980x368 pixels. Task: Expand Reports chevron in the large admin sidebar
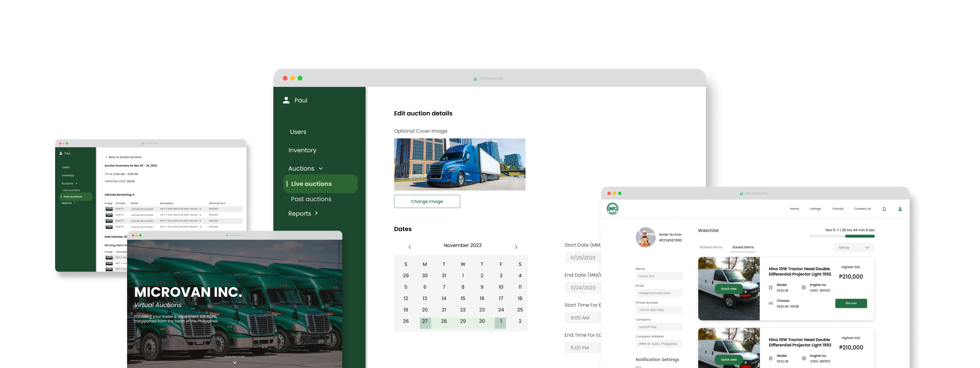[316, 213]
